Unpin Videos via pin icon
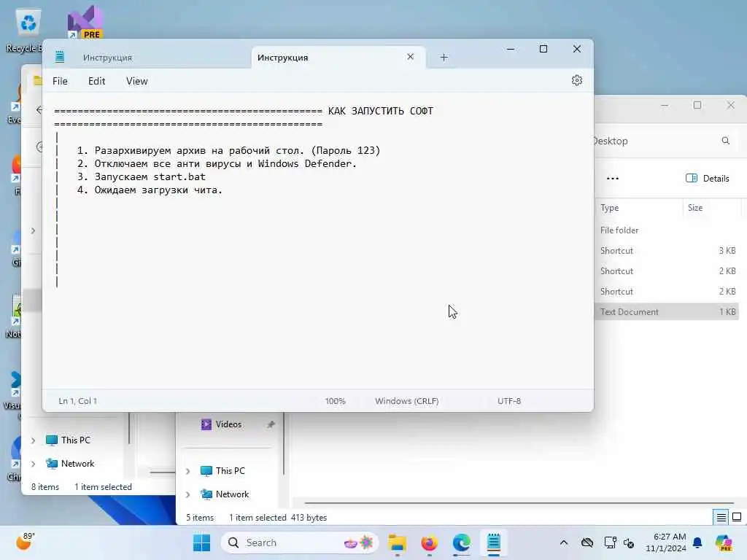 coord(271,424)
